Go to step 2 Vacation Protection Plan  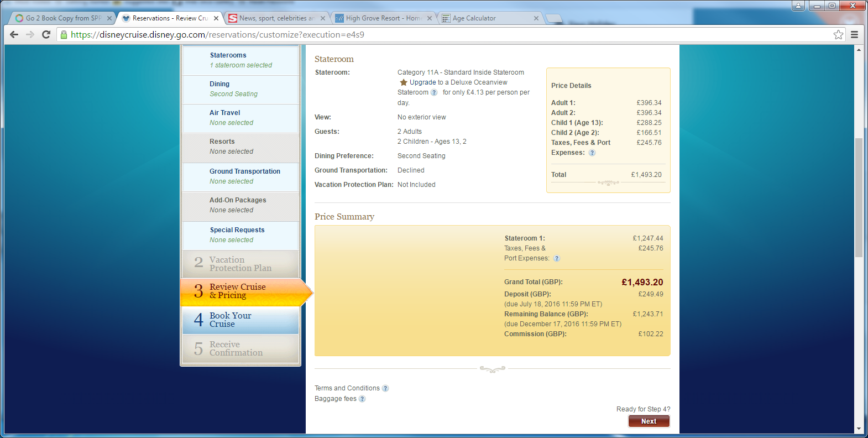pos(240,264)
